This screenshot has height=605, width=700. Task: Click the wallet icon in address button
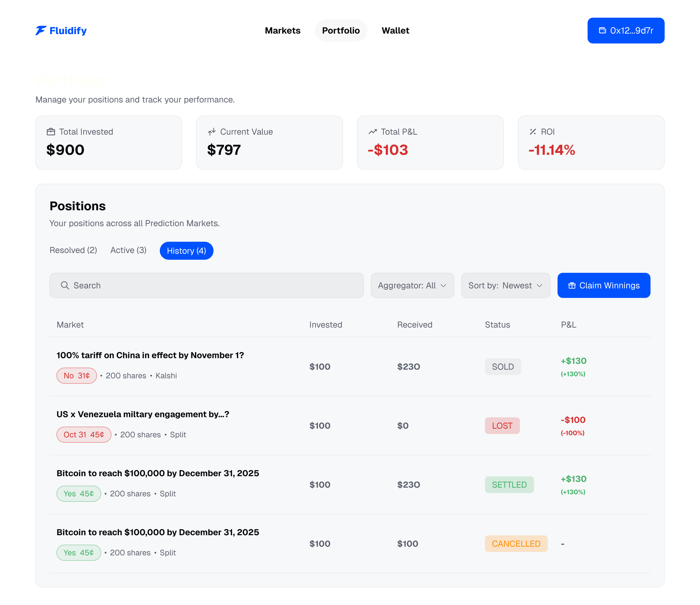[602, 30]
